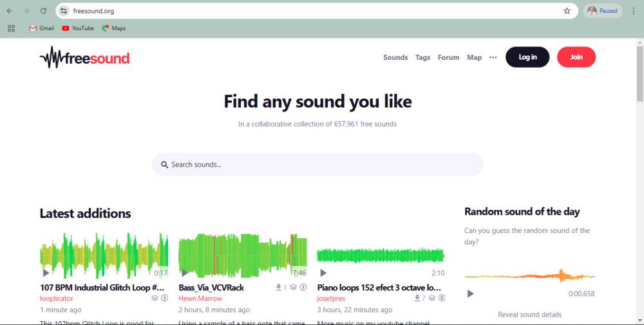Click the Random sound of the day heading
The image size is (644, 325).
click(522, 212)
